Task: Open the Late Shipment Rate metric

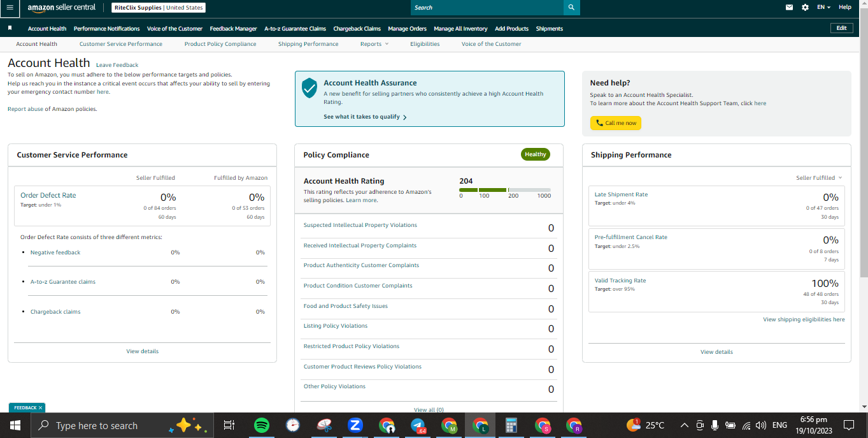Action: point(621,194)
